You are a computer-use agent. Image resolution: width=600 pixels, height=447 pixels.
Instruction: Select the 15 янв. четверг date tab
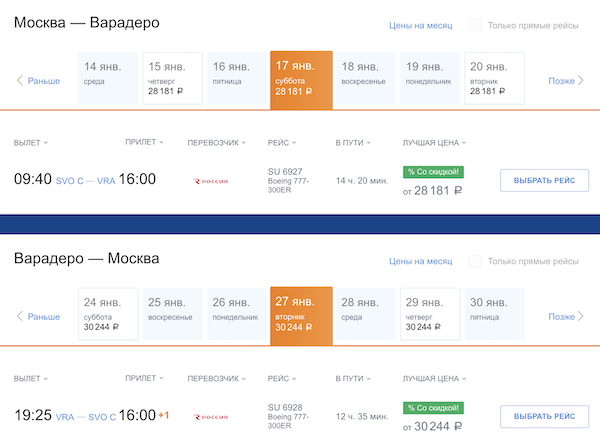pos(172,79)
